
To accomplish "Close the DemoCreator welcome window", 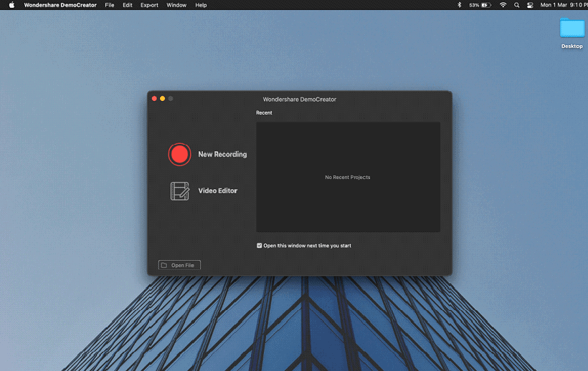I will pos(154,98).
